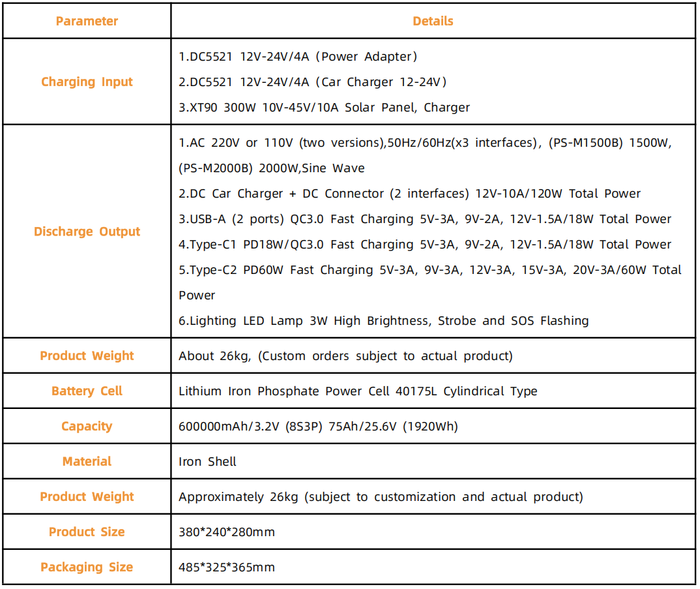Viewport: 700px width, 589px height.
Task: Select the USB-A (2 ports) QC3.0 line
Action: (425, 219)
